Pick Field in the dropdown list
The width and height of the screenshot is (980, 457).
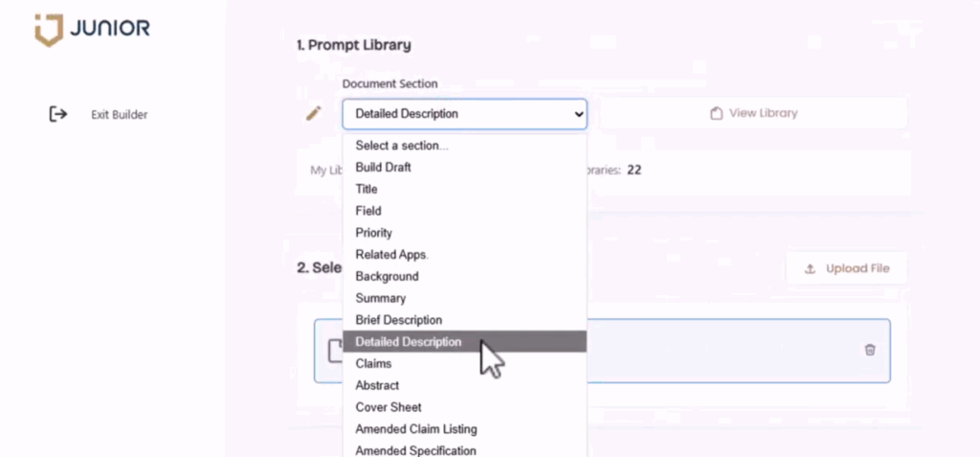coord(368,211)
